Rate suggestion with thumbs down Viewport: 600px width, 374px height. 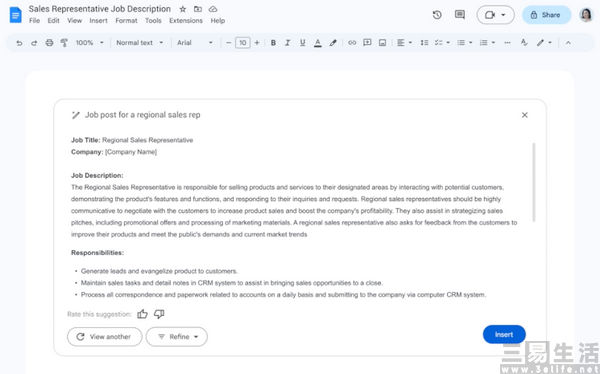[x=159, y=314]
